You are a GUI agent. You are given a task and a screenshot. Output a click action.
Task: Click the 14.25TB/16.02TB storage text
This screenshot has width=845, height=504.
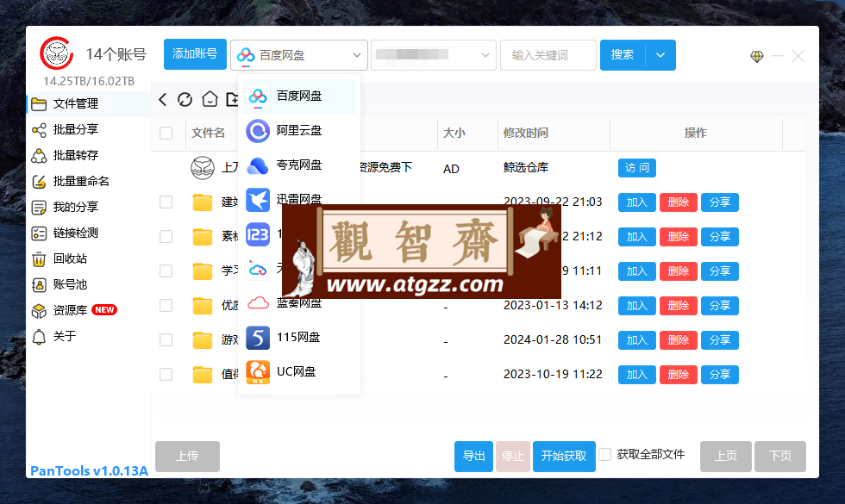(89, 81)
